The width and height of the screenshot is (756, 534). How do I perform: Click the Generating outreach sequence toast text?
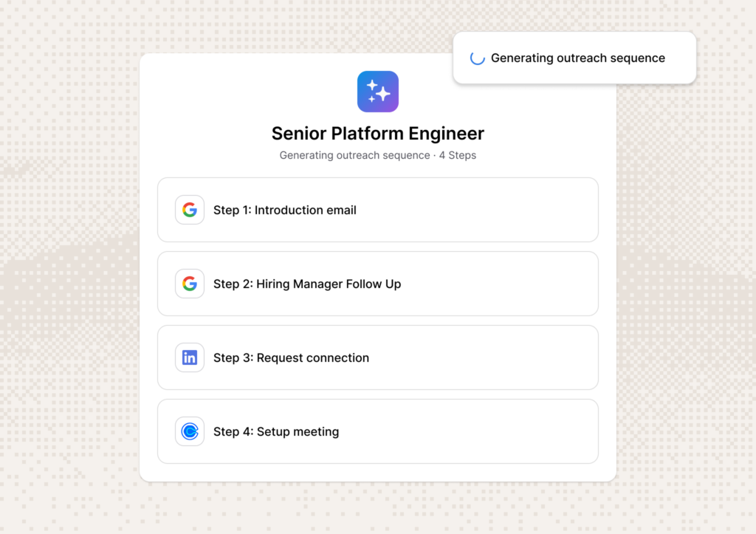(577, 58)
